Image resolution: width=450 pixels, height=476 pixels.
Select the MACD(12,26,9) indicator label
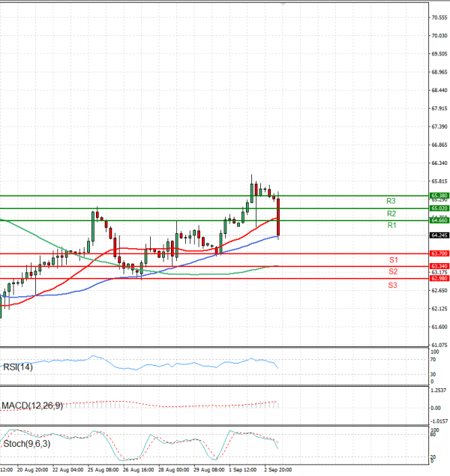coord(32,406)
